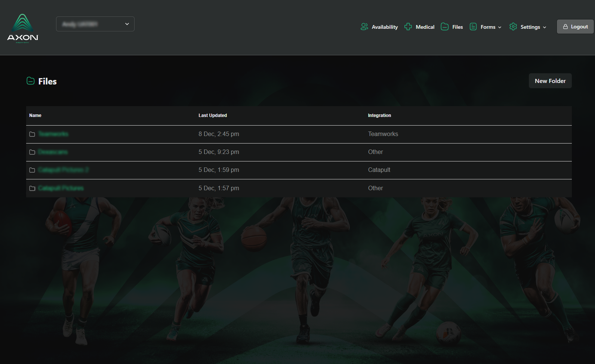The height and width of the screenshot is (364, 595).
Task: Click the Medical cross icon
Action: pyautogui.click(x=408, y=27)
